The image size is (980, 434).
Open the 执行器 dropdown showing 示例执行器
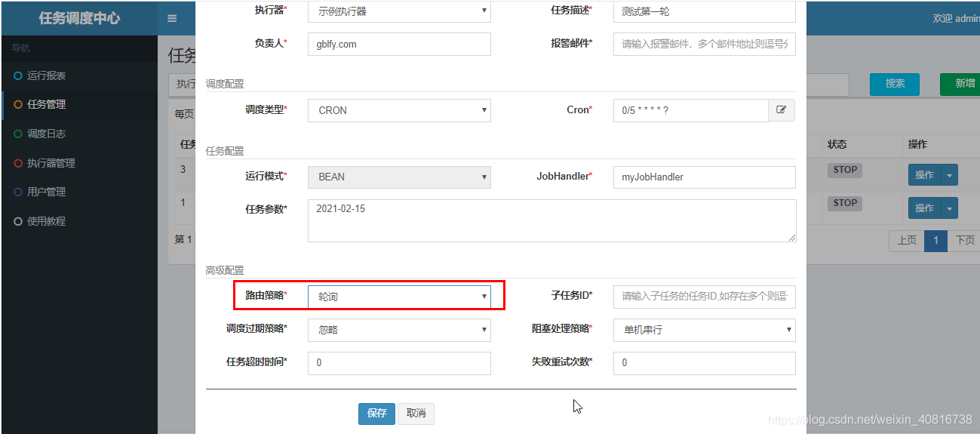pyautogui.click(x=399, y=11)
